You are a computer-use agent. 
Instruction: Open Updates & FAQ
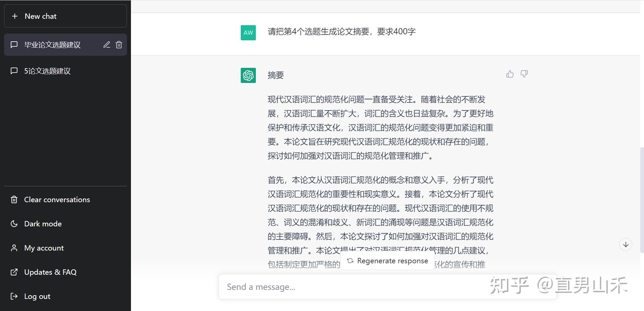tap(50, 272)
